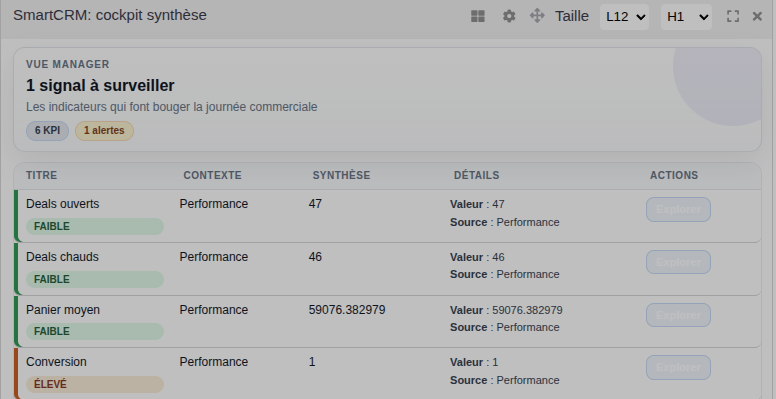Click 'Valeur : 46' detail text
Screen dimensions: 776x399
pyautogui.click(x=477, y=257)
